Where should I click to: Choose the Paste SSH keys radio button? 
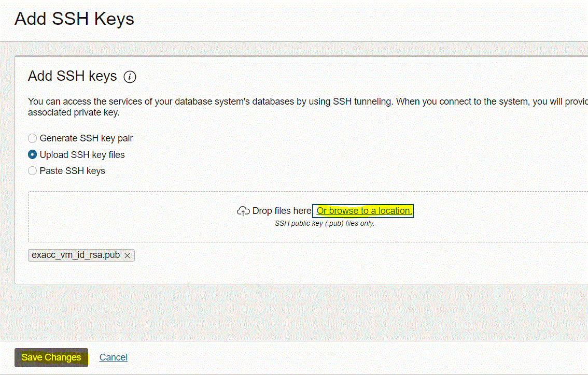click(x=33, y=170)
